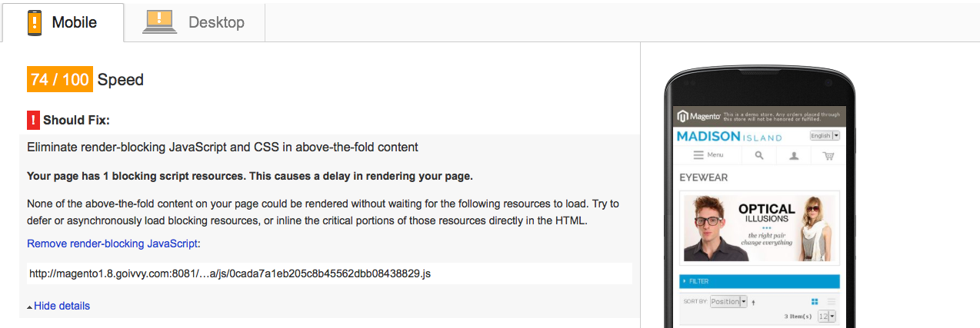Open the English language dropdown

825,136
